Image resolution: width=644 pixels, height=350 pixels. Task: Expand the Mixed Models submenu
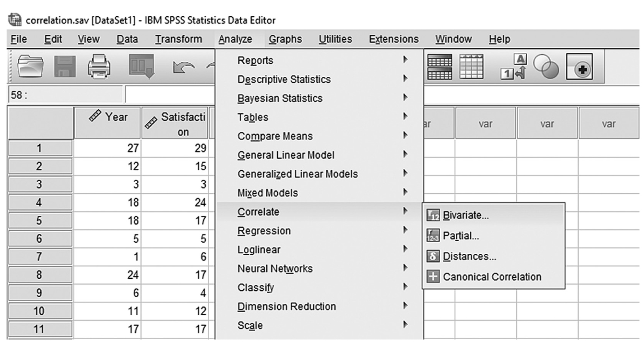tap(320, 193)
